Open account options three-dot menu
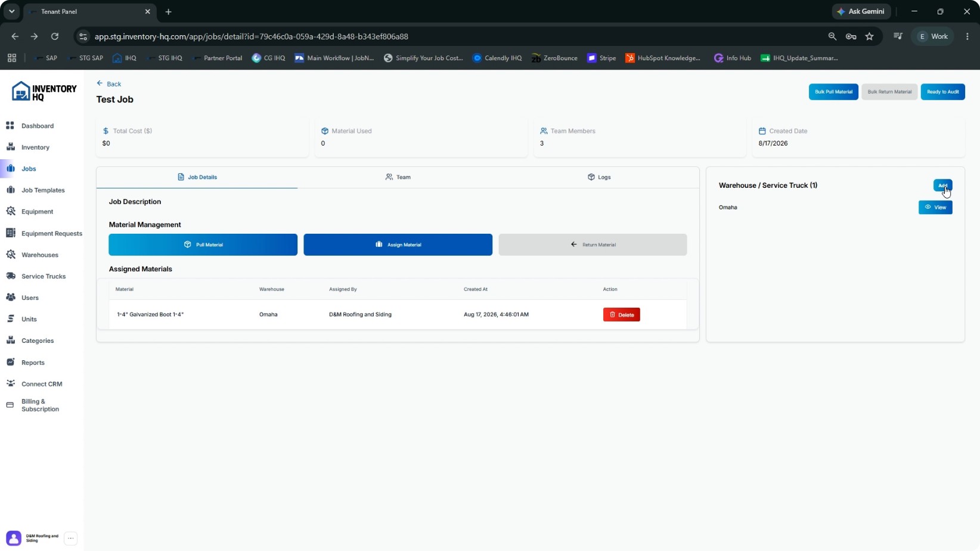The height and width of the screenshot is (551, 980). [x=70, y=538]
